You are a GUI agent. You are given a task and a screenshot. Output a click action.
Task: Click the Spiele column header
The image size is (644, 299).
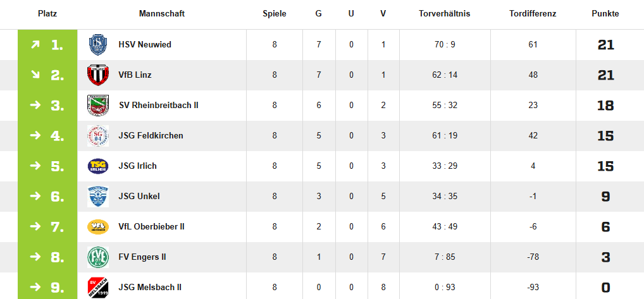click(275, 13)
